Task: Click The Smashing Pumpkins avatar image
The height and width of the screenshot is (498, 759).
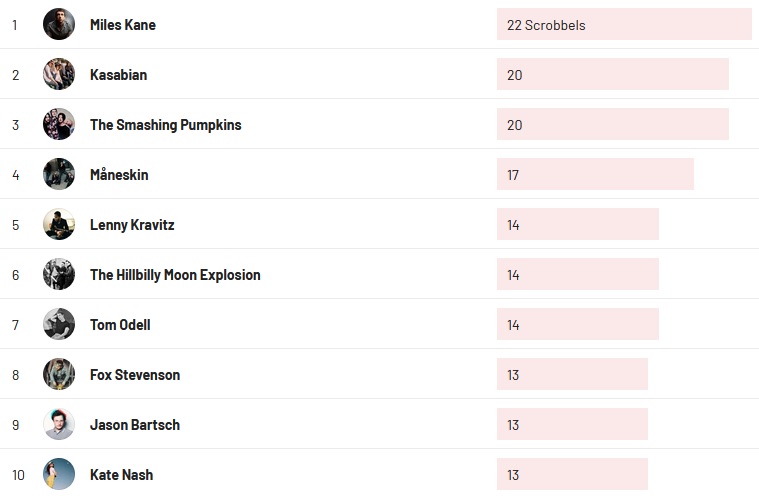Action: (x=59, y=124)
